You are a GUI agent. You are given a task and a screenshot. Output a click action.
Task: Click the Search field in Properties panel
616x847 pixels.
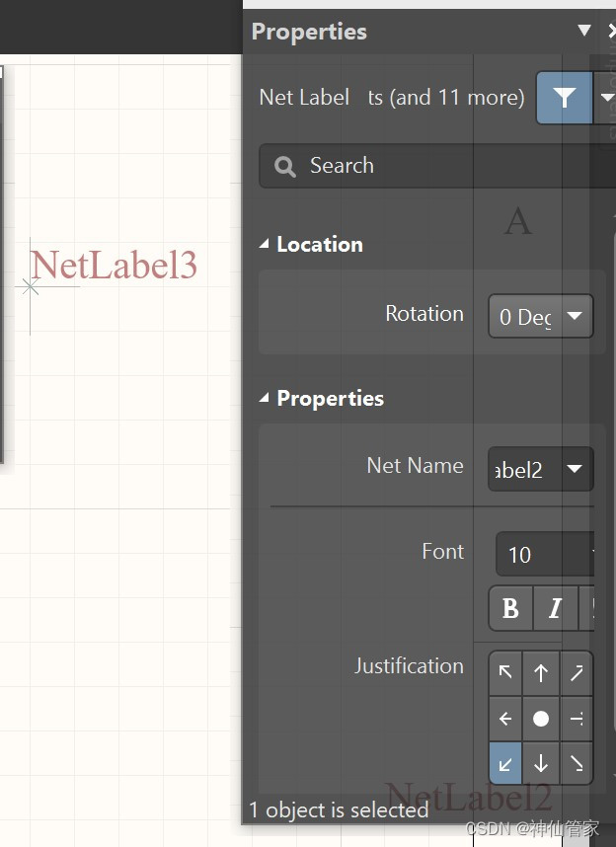point(437,165)
